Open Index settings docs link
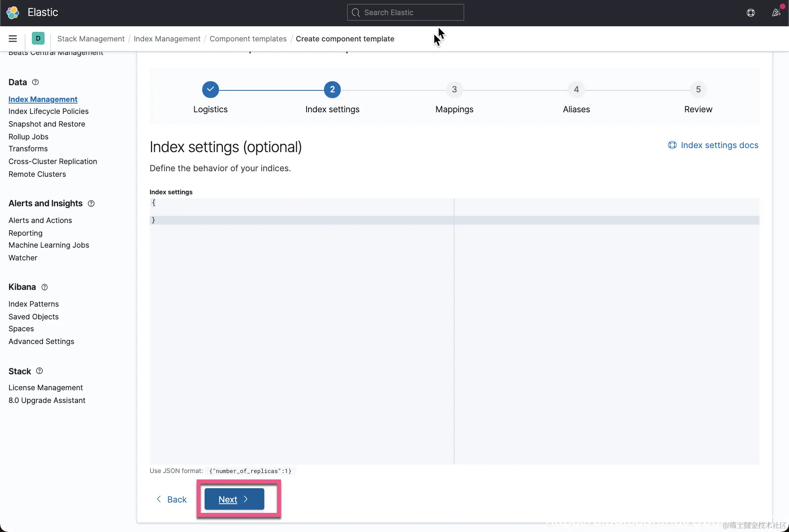The height and width of the screenshot is (532, 789). 713,145
